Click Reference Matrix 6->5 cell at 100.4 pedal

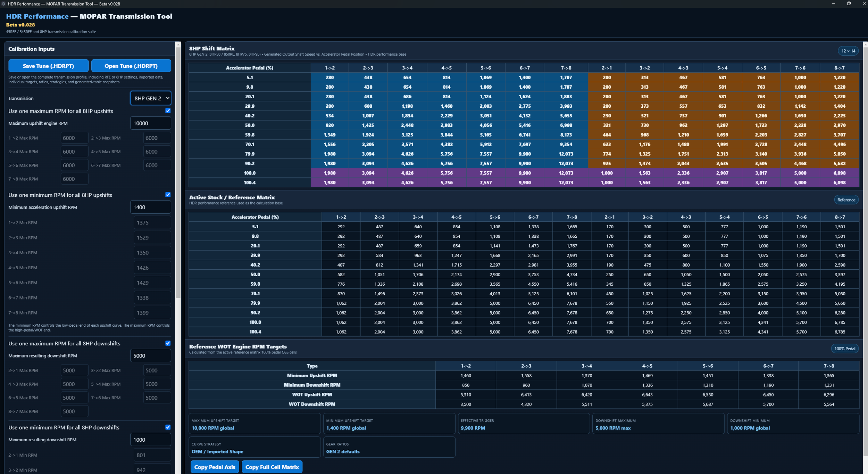[763, 332]
